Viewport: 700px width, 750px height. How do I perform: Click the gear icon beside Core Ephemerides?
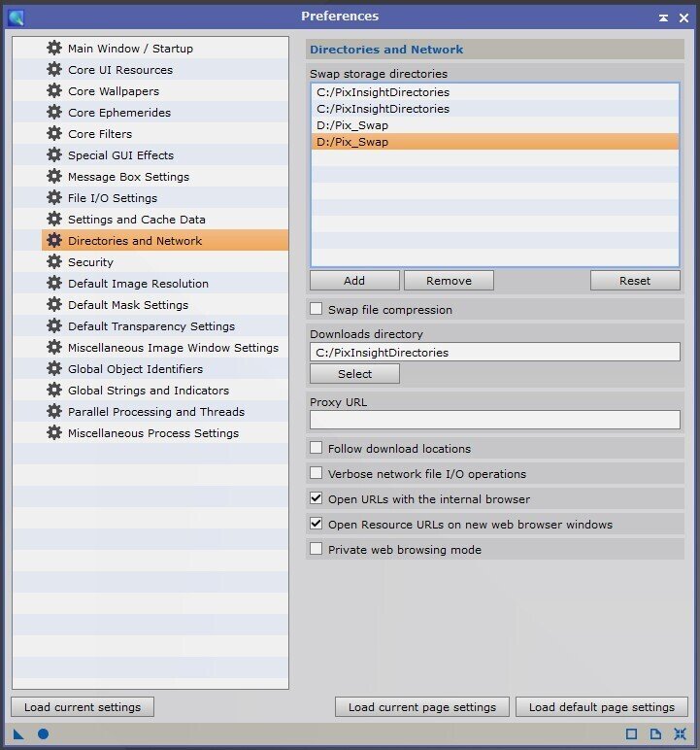point(54,112)
